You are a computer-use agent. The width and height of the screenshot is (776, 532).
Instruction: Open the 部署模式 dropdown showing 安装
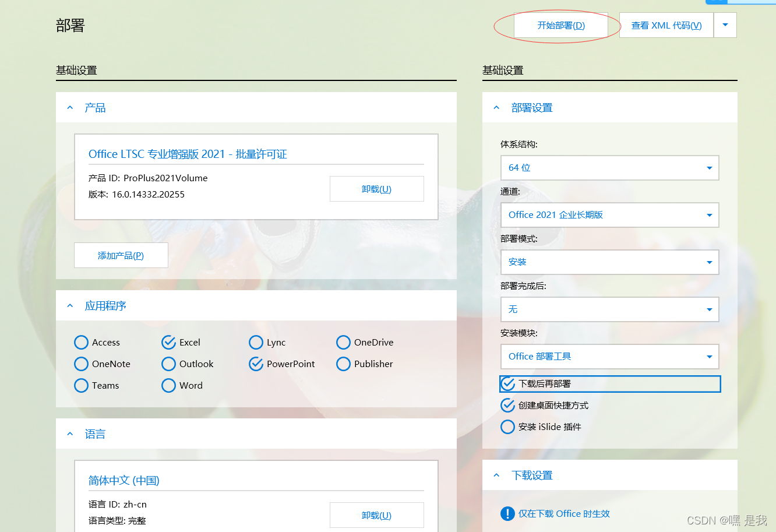click(610, 262)
